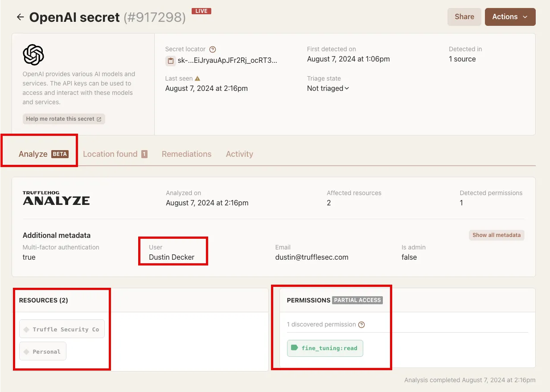Click the diamond icon on Truffle Security Co
Image resolution: width=550 pixels, height=392 pixels.
click(x=26, y=330)
